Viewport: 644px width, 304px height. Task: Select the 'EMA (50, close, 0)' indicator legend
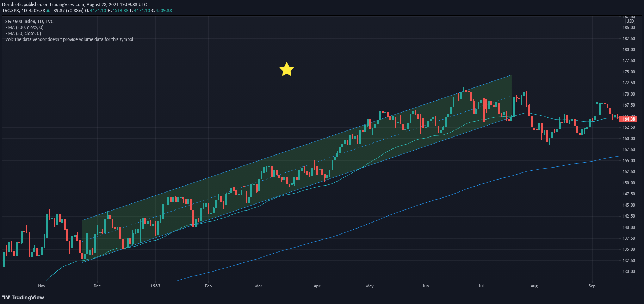(23, 34)
